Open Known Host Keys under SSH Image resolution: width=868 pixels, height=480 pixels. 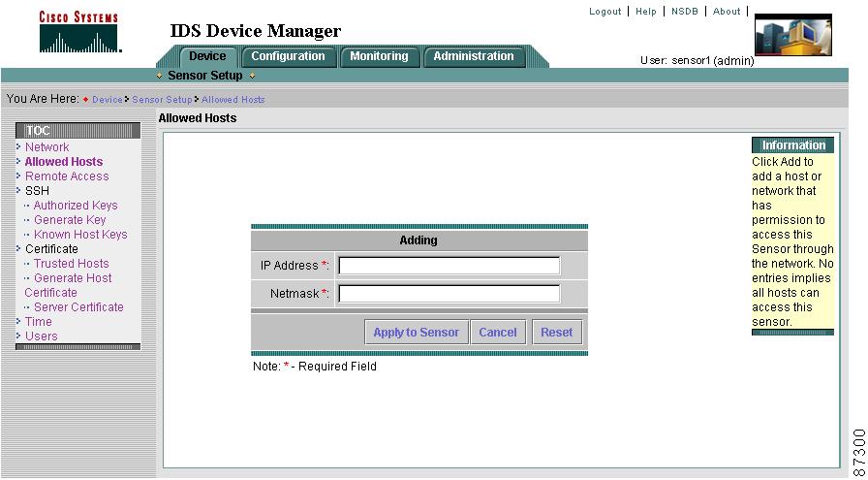(80, 235)
